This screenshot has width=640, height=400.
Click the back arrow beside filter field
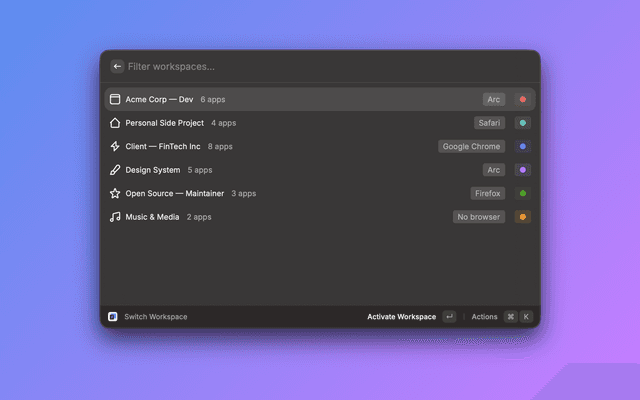coord(117,67)
